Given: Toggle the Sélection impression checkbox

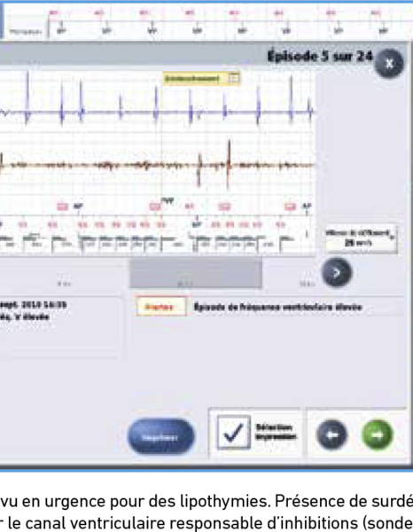Looking at the screenshot, I should pyautogui.click(x=233, y=432).
